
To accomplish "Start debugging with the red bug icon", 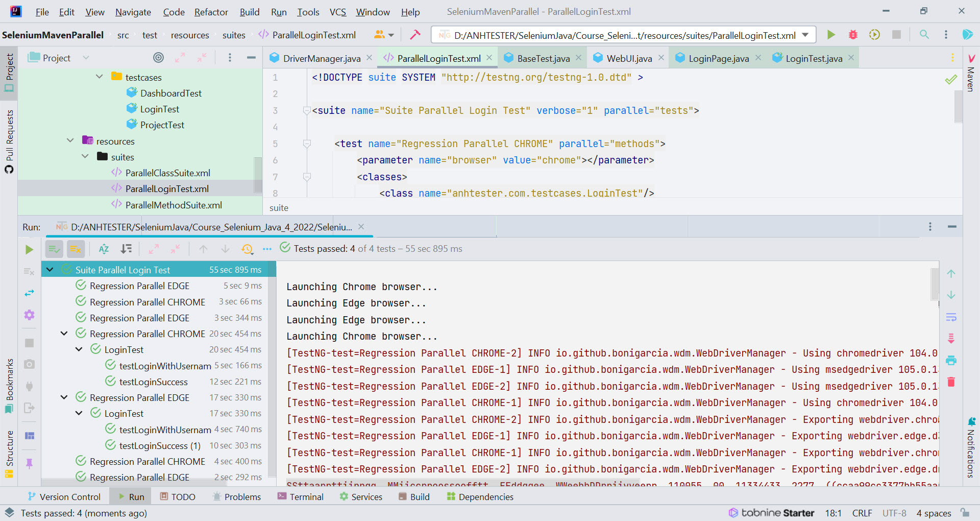I will click(x=853, y=35).
